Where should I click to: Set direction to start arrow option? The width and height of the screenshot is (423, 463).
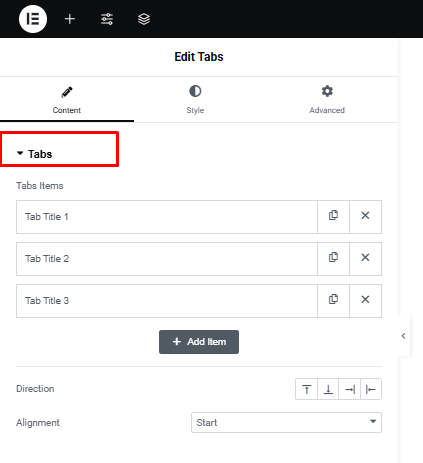(371, 389)
